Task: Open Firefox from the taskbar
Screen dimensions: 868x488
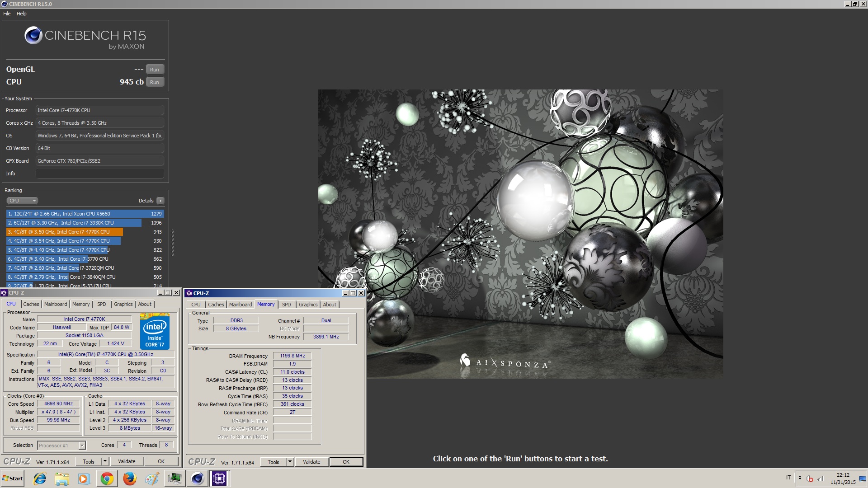Action: tap(129, 479)
